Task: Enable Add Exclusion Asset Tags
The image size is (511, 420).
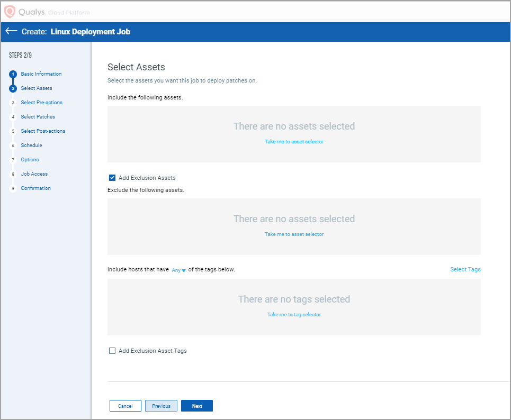Action: 112,351
